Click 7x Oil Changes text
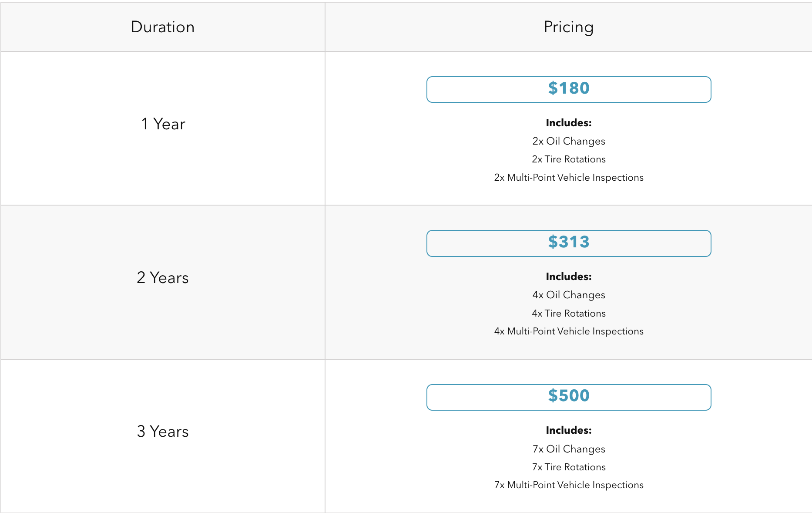The width and height of the screenshot is (812, 513). [569, 449]
